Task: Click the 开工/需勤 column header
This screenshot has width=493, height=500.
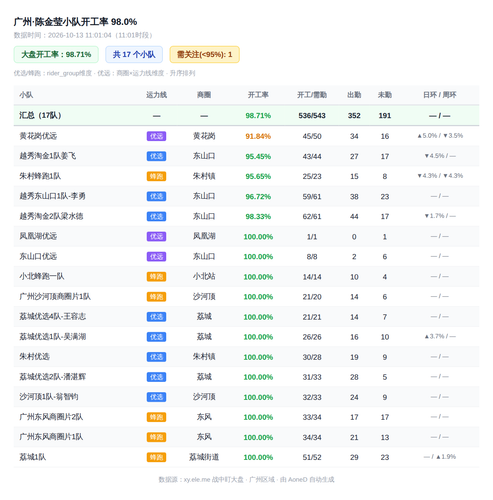Action: coord(312,95)
